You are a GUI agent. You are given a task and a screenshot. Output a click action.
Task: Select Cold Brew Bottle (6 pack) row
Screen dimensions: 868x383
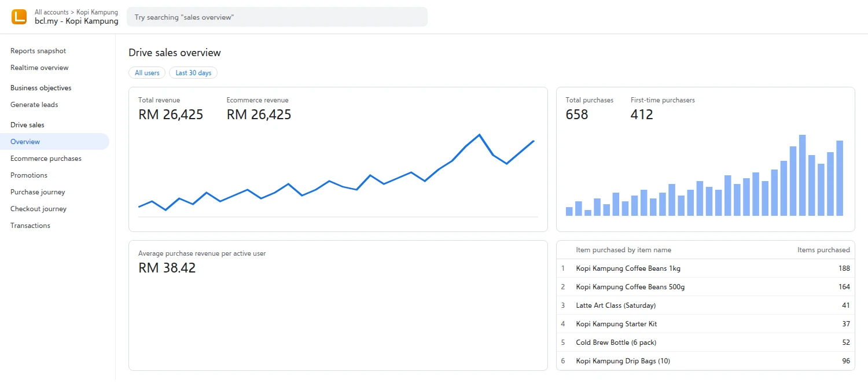(705, 343)
